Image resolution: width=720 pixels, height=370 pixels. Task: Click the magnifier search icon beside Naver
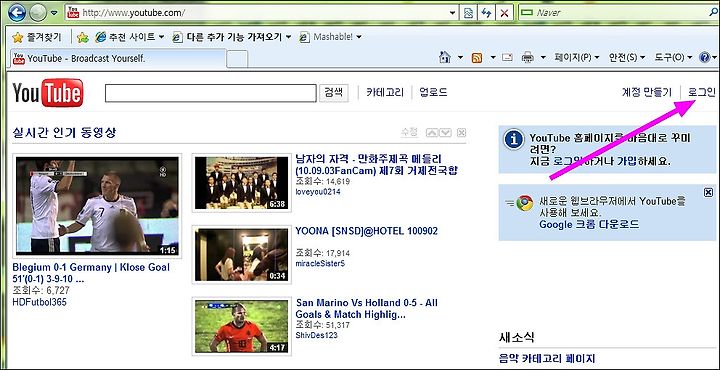[714, 13]
